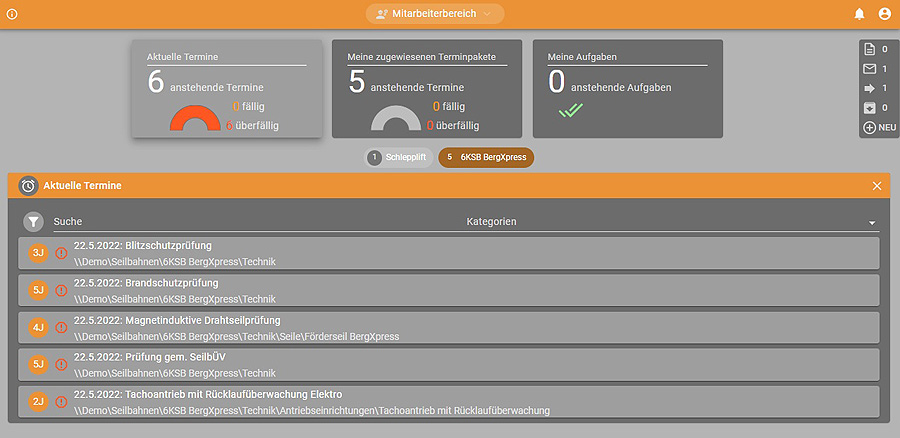Click the filter funnel icon

(x=34, y=222)
